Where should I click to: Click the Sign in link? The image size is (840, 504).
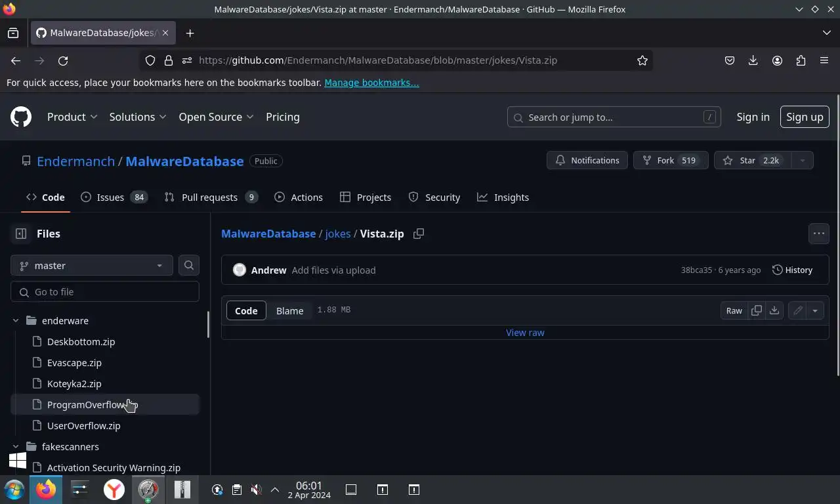[753, 117]
